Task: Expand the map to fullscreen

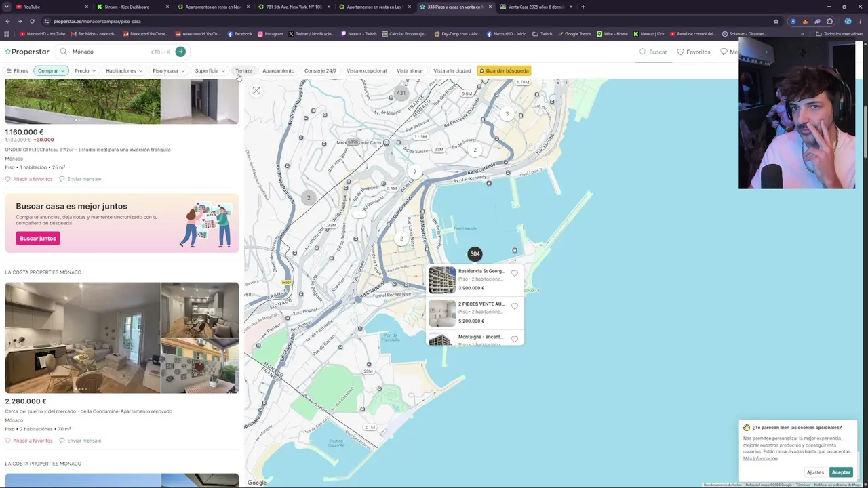Action: coord(256,91)
